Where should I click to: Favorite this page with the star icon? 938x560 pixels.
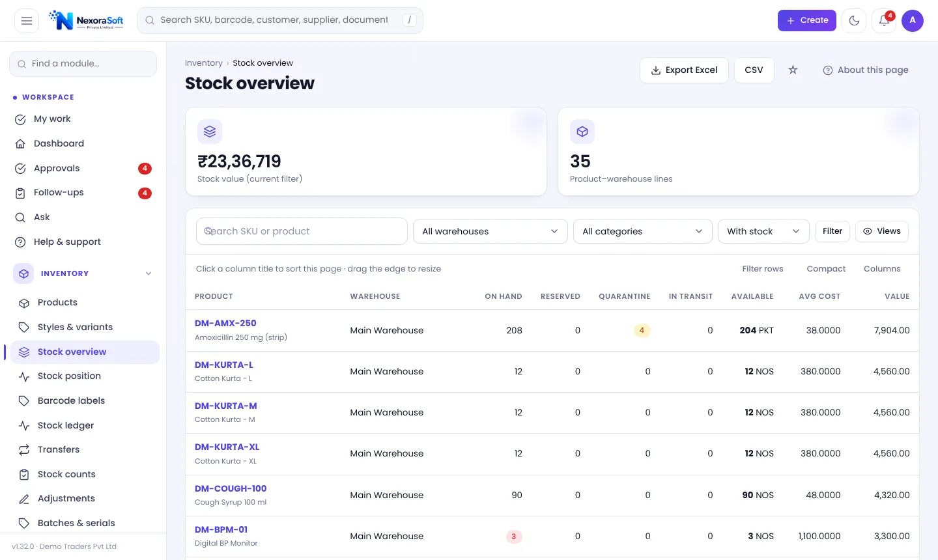pos(793,70)
